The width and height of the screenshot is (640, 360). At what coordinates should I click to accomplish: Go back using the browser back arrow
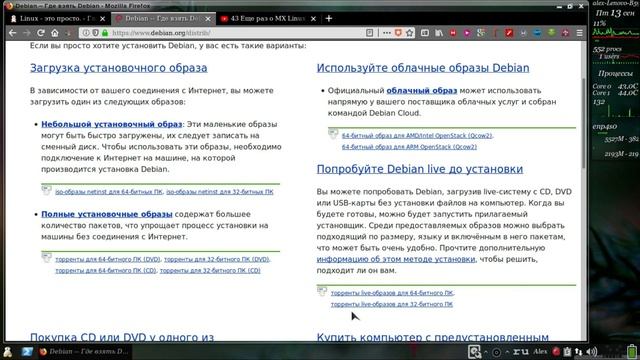[13, 33]
